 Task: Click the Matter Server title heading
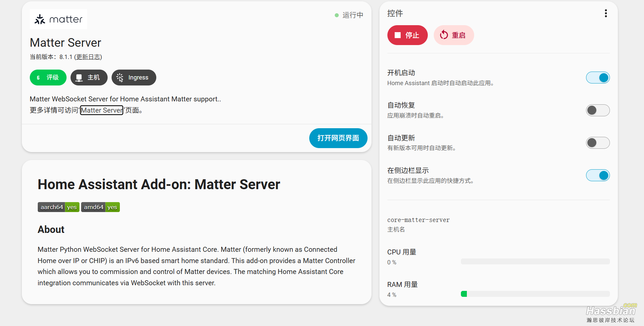(66, 43)
